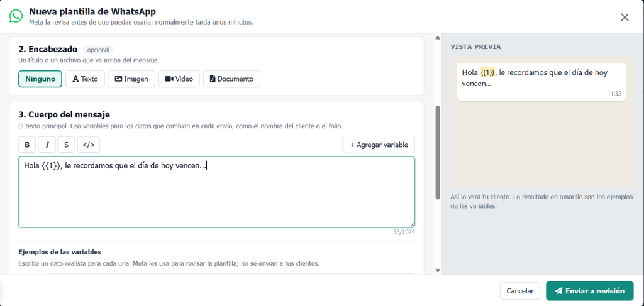644x306 pixels.
Task: Click the opcional badge next to Encabezado
Action: click(x=98, y=50)
